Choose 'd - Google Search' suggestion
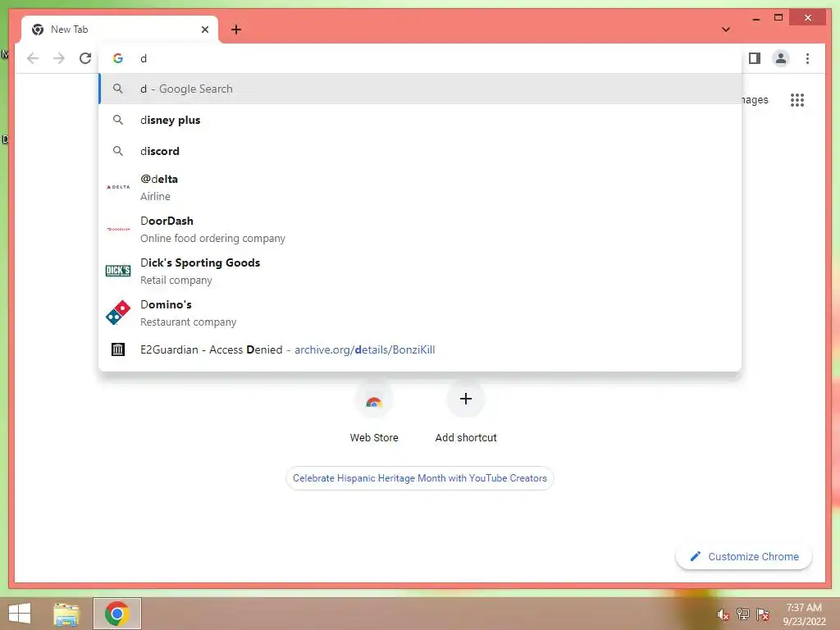The image size is (840, 630). point(421,89)
